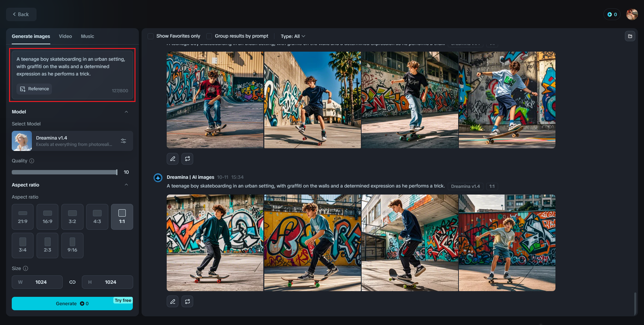The height and width of the screenshot is (325, 644).
Task: Click the Quality info icon
Action: pyautogui.click(x=32, y=161)
